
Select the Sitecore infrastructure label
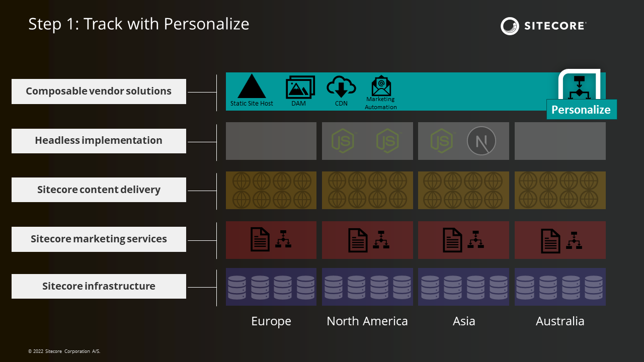click(99, 286)
